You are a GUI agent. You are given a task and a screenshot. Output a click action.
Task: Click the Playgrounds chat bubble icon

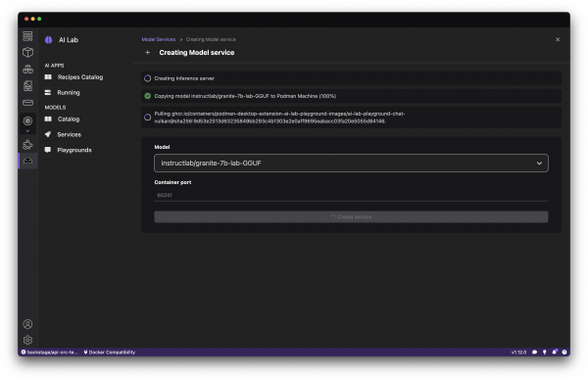click(x=48, y=150)
